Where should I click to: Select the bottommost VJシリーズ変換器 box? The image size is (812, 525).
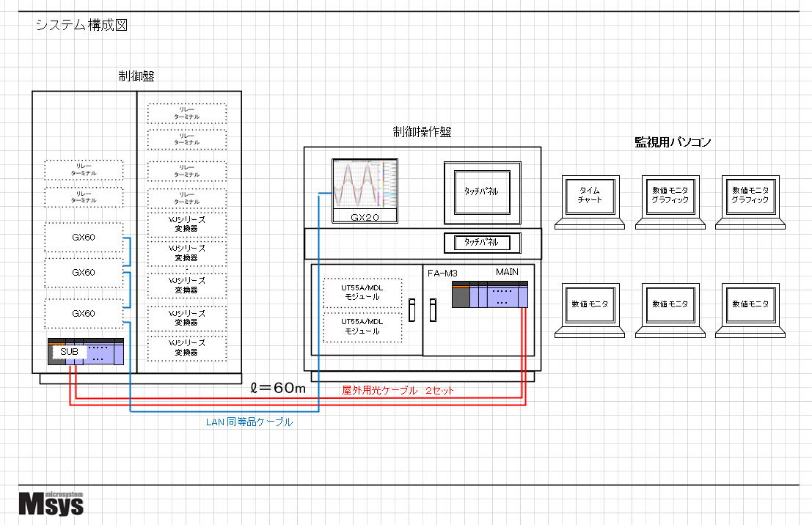click(187, 348)
